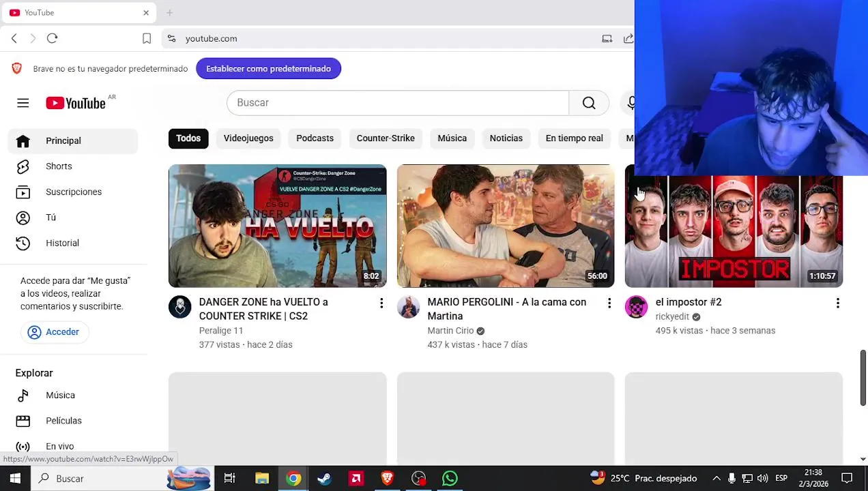Open rickyedit channel name link
This screenshot has width=868, height=491.
(x=672, y=316)
